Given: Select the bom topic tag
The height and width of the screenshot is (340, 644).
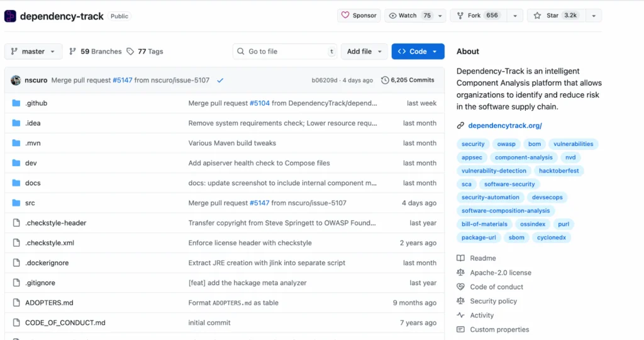Looking at the screenshot, I should coord(535,144).
